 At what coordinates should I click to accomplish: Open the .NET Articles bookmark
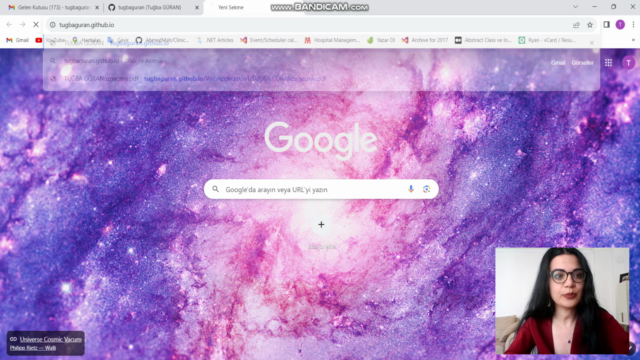(x=215, y=40)
